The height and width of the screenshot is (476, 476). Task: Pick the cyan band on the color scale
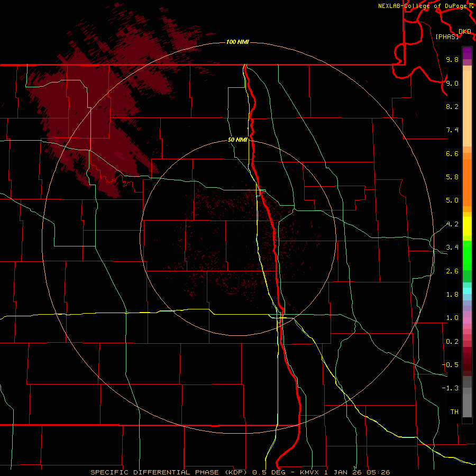467,291
